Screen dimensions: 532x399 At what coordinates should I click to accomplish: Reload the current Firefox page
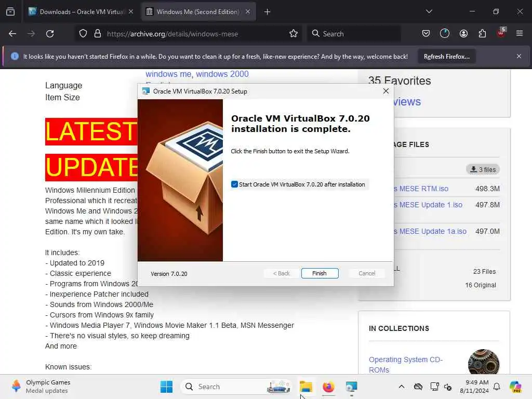click(50, 34)
